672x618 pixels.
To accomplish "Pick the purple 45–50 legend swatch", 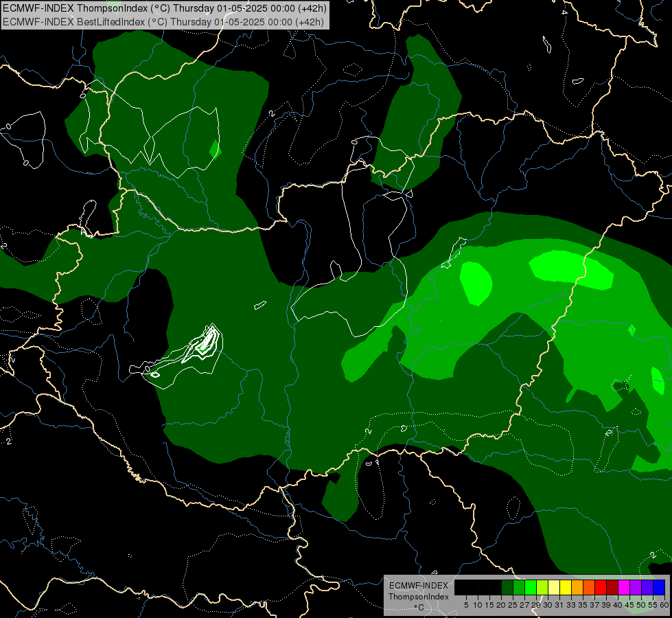I will point(636,587).
